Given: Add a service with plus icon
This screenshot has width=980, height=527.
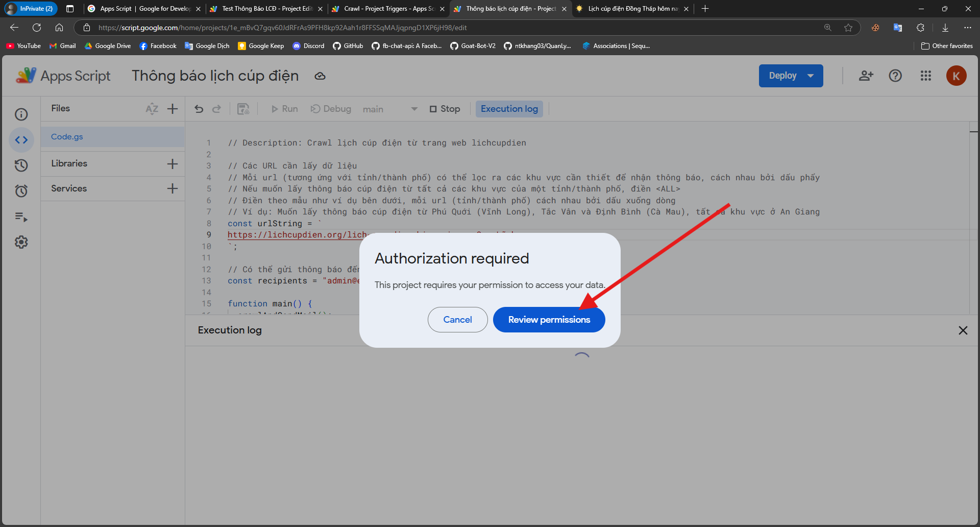Looking at the screenshot, I should pyautogui.click(x=173, y=188).
